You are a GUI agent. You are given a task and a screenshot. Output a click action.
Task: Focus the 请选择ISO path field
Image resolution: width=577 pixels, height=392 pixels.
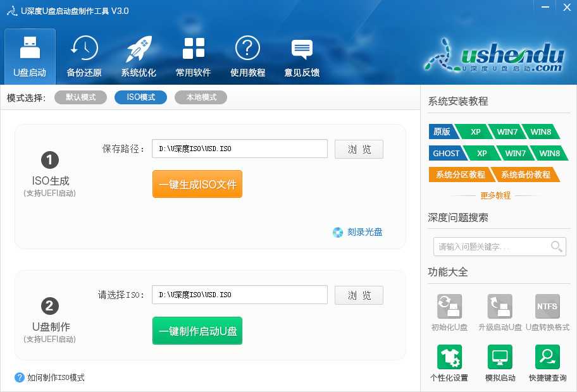tap(240, 295)
